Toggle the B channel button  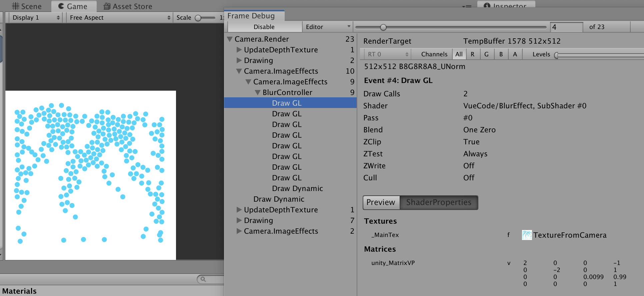[501, 54]
